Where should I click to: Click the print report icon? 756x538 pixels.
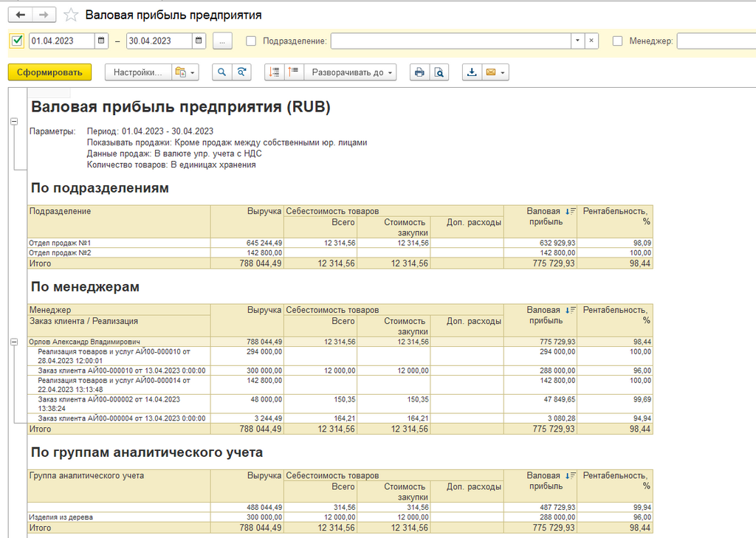pos(420,72)
